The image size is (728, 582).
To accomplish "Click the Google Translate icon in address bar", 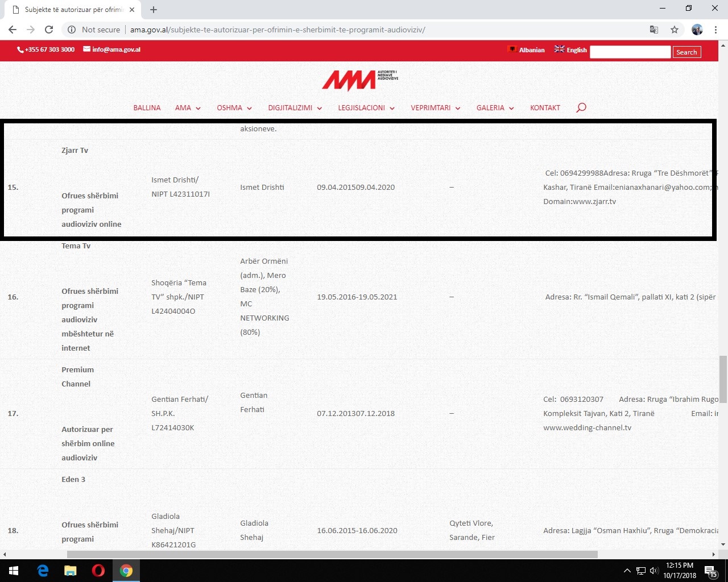I will 654,30.
